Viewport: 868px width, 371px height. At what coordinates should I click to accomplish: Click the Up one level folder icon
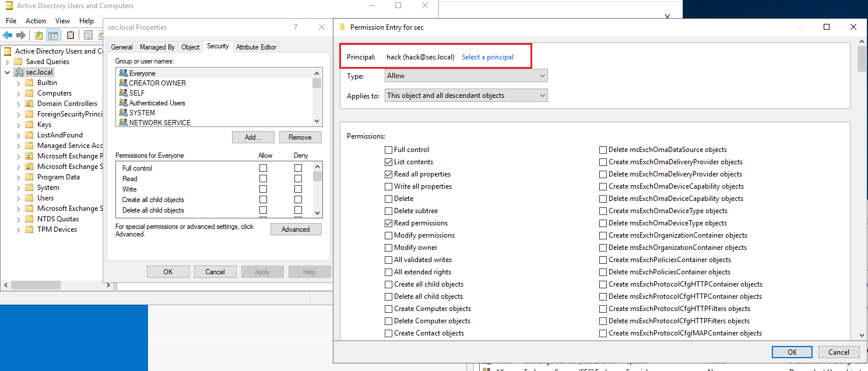pyautogui.click(x=39, y=36)
